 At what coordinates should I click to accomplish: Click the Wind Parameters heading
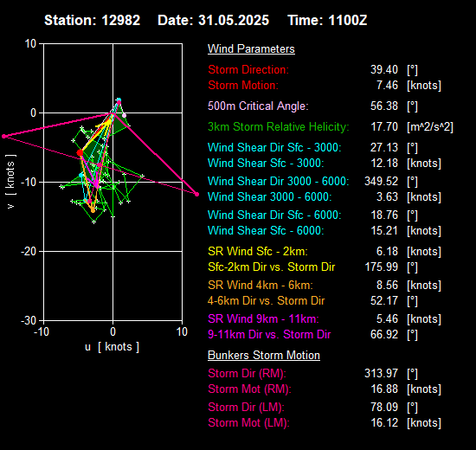pyautogui.click(x=251, y=48)
